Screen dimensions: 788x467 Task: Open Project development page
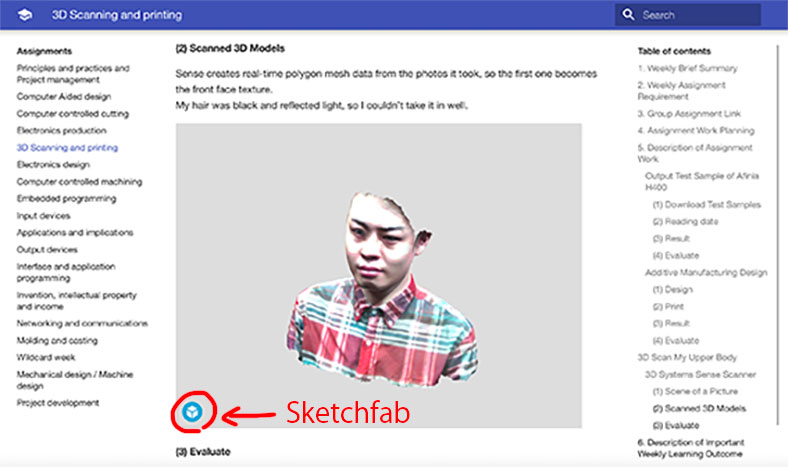(x=58, y=403)
